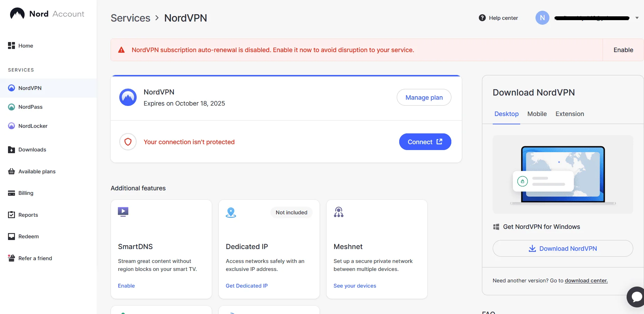This screenshot has height=314, width=644.
Task: Click the Not included badge
Action: 291,213
